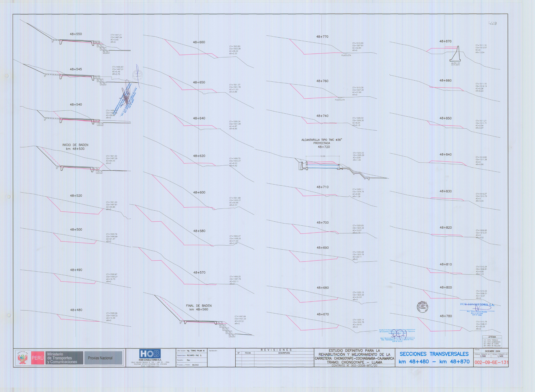Viewport: 535px width, 392px height.
Task: Select the section label 48+800
Action: coord(446,287)
